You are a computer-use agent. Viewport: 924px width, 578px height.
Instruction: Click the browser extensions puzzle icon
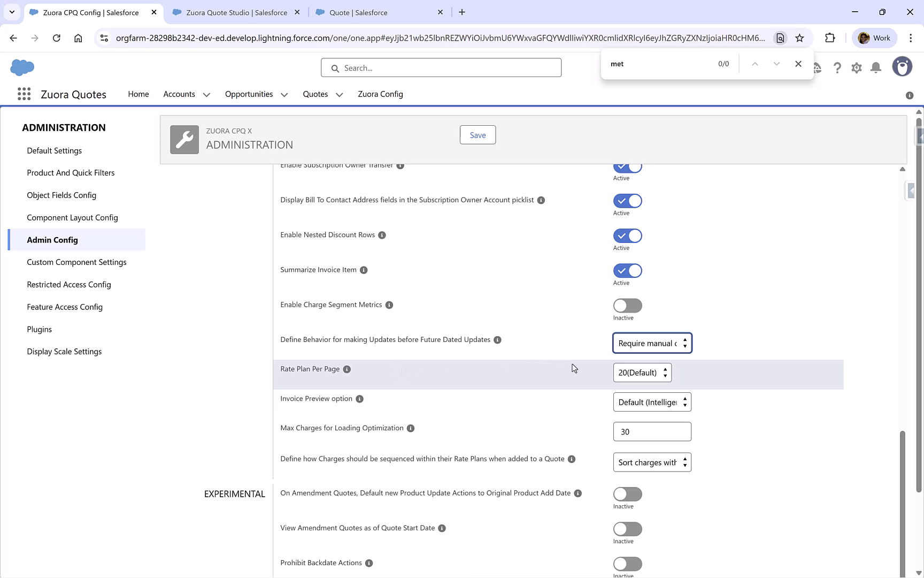(830, 38)
